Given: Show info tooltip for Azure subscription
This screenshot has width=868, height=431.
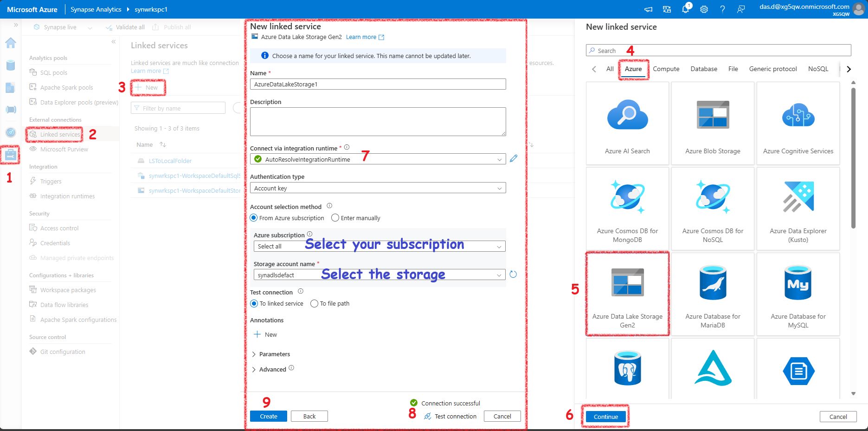Looking at the screenshot, I should pyautogui.click(x=310, y=234).
